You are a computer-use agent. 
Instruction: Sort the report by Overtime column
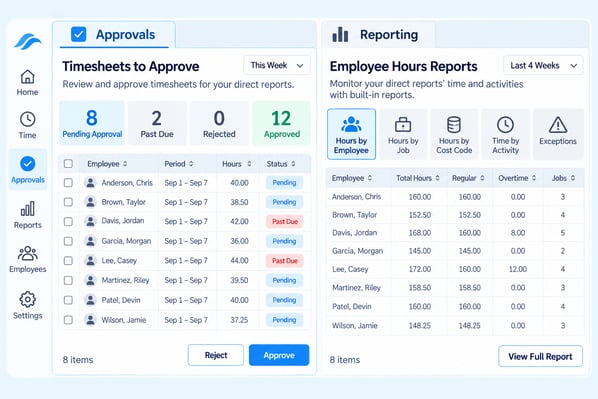click(x=517, y=178)
